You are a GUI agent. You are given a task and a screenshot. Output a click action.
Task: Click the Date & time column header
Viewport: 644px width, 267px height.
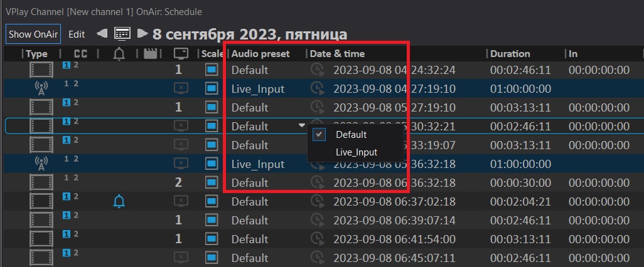coord(337,54)
